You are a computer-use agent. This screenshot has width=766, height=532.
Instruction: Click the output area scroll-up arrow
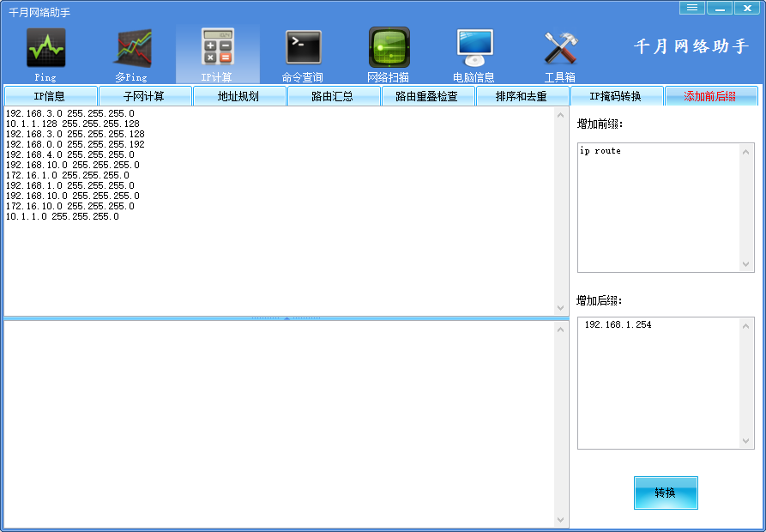tap(560, 329)
